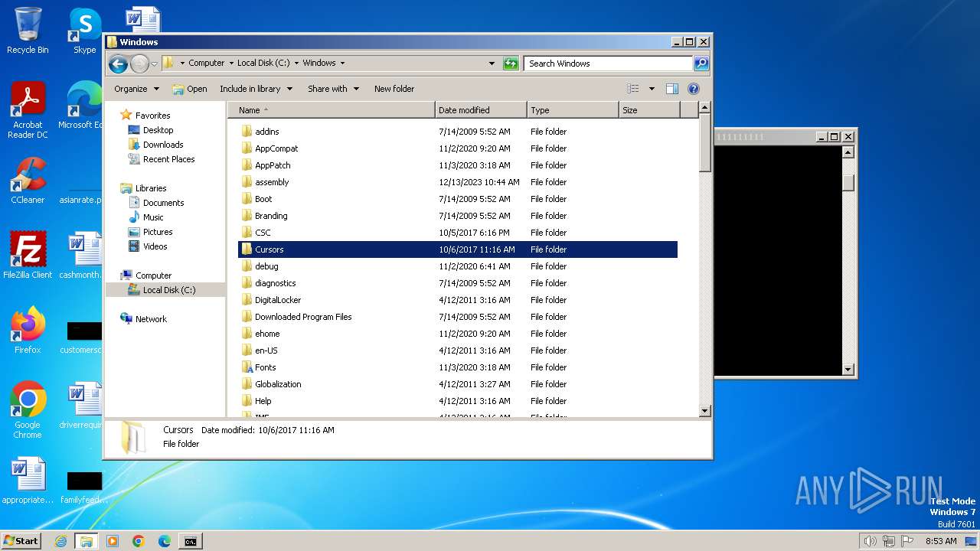
Task: Select Desktop under Favorites
Action: [x=158, y=130]
